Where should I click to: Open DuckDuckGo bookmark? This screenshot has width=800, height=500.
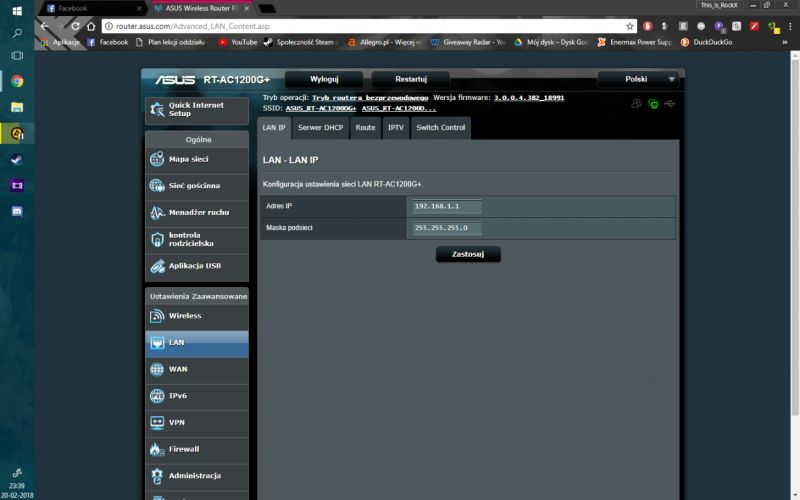(x=707, y=42)
